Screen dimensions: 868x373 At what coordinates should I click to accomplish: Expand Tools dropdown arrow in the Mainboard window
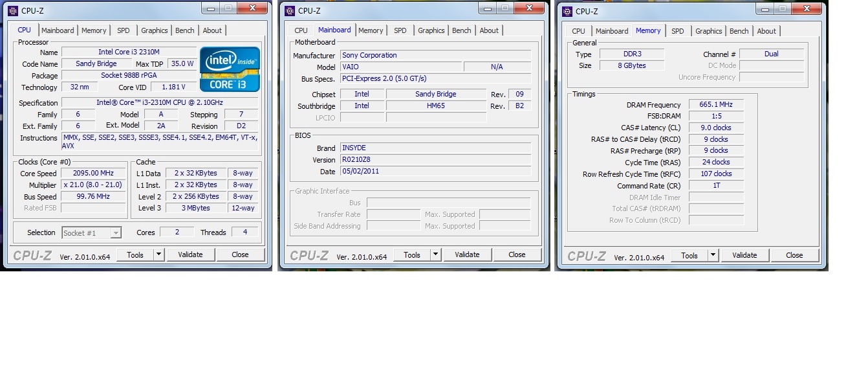[x=435, y=255]
